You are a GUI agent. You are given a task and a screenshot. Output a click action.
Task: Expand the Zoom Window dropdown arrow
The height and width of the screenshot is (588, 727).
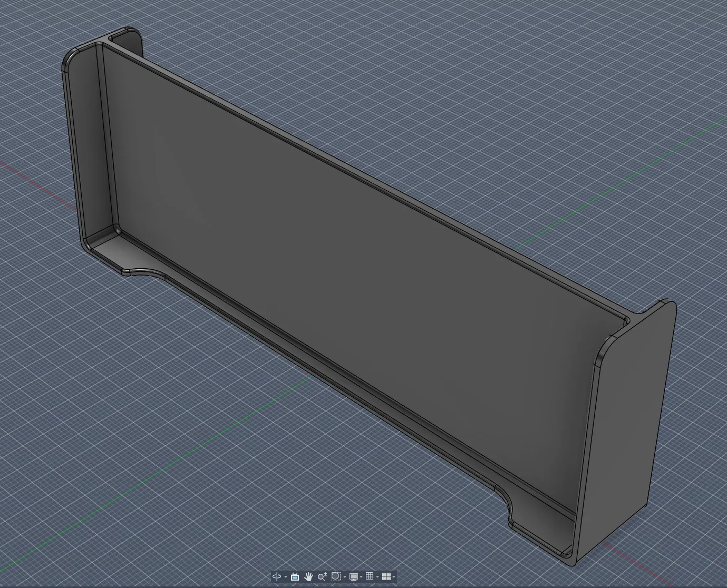[x=344, y=577]
